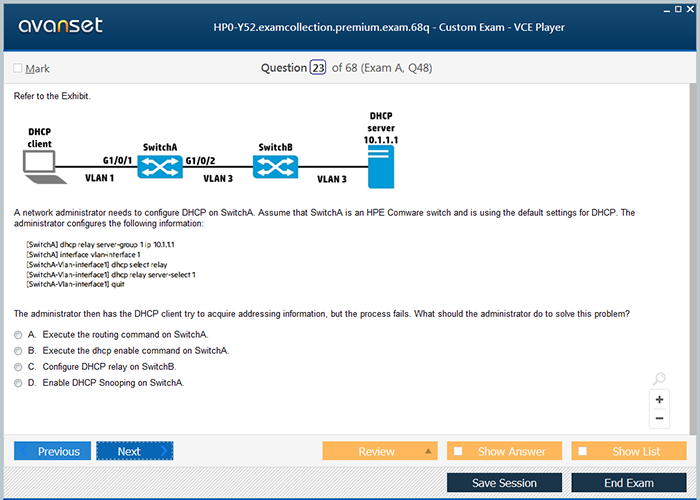Go back with the Previous button
Image resolution: width=700 pixels, height=500 pixels.
coord(53,451)
